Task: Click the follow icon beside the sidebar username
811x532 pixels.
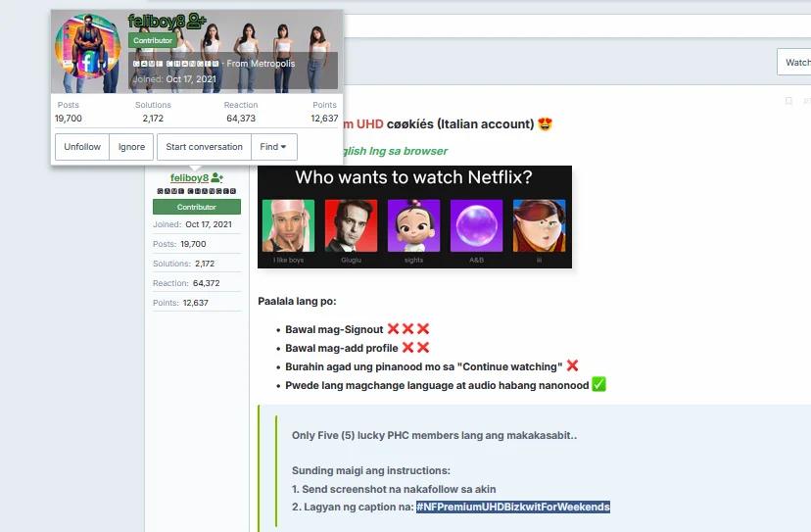Action: point(217,178)
